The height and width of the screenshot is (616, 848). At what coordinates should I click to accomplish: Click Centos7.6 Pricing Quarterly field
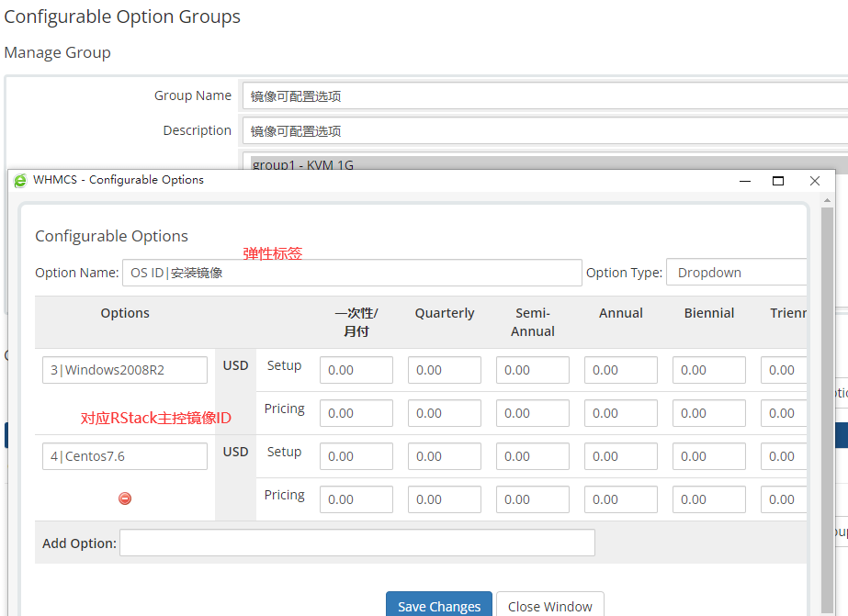pos(445,499)
